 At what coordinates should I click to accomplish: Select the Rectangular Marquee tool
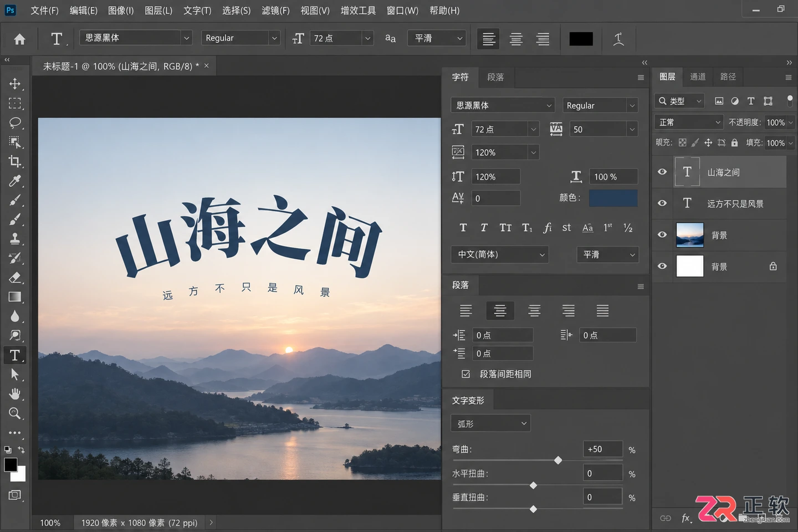pyautogui.click(x=15, y=104)
